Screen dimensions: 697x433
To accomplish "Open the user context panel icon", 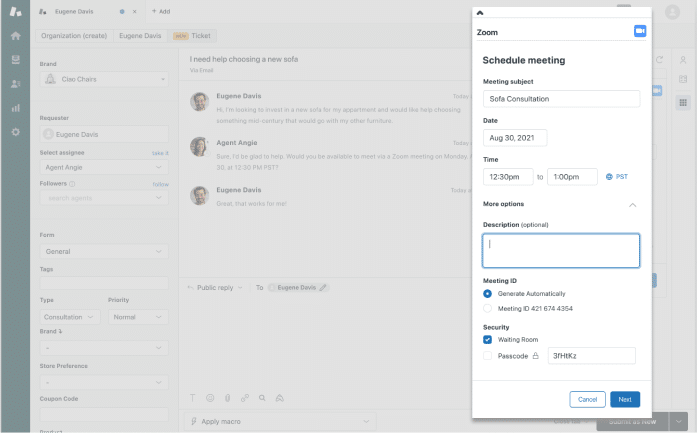I will [683, 60].
